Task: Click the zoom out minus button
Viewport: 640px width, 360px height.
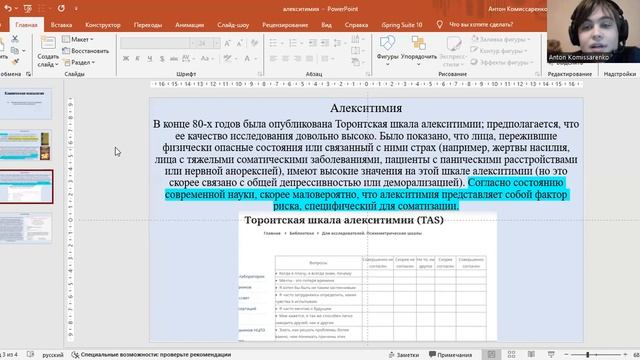Action: tap(566, 354)
